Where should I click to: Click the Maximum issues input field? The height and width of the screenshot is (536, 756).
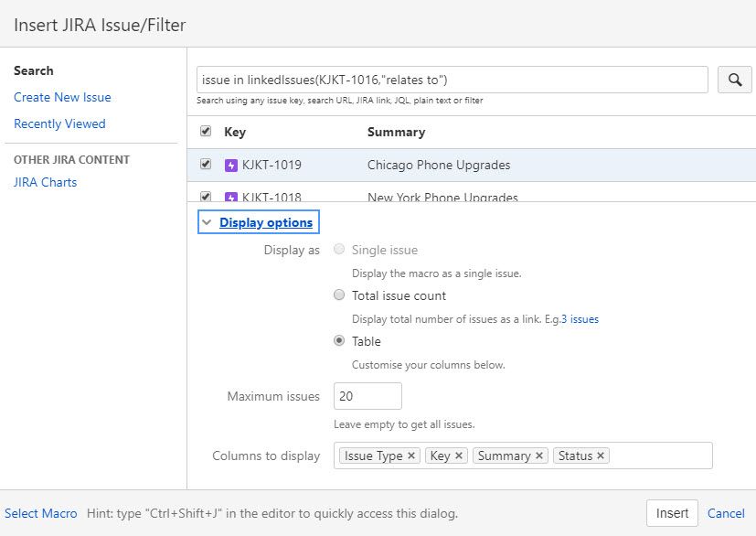coord(367,396)
